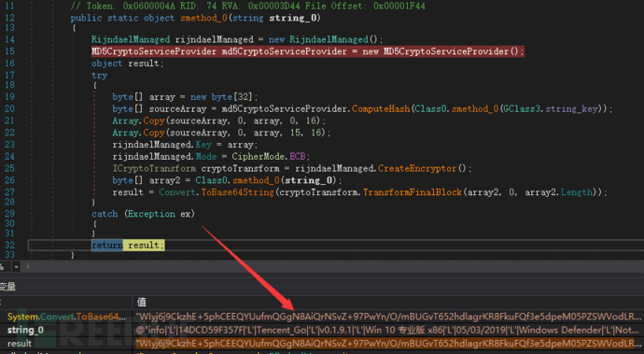Click line number 32 in the gutter
The image size is (644, 354).
pos(9,245)
